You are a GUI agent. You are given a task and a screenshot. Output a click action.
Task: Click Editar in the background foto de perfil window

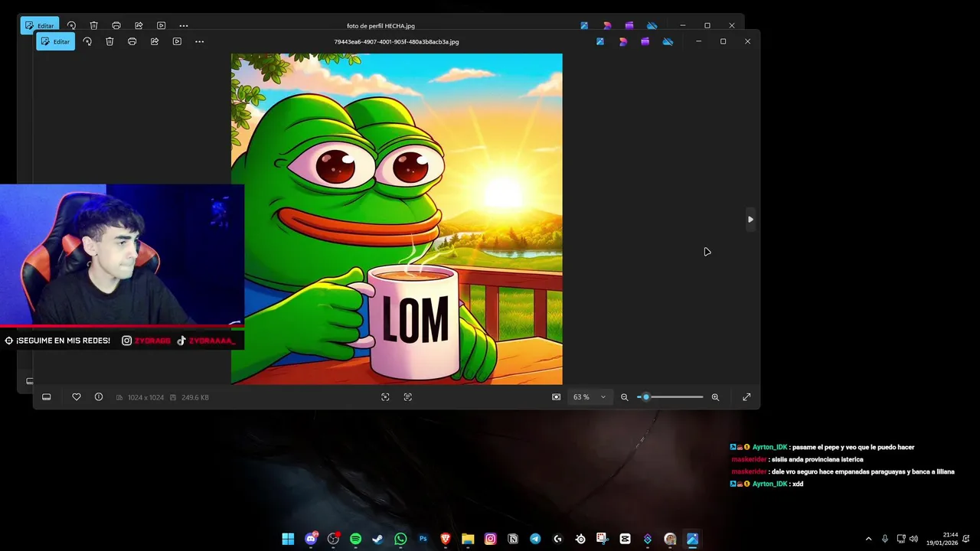coord(39,25)
